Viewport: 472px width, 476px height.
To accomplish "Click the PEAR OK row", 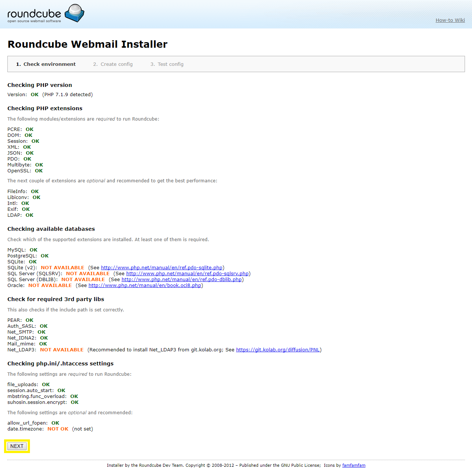I will (20, 320).
